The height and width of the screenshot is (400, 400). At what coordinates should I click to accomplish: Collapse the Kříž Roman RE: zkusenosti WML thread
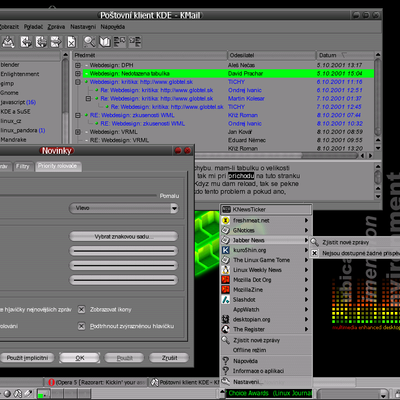point(78,115)
